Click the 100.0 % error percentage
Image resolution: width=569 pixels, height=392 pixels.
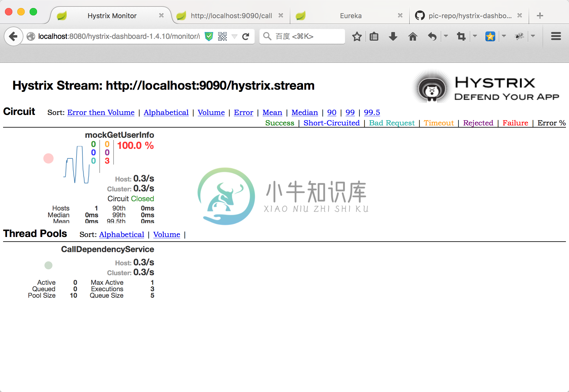(x=135, y=145)
